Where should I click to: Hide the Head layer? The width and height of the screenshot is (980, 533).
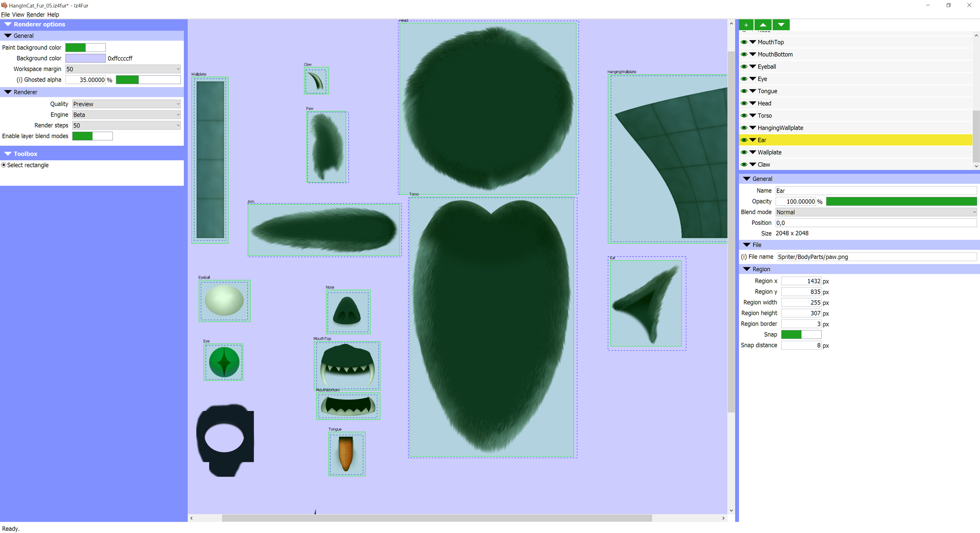[x=744, y=103]
